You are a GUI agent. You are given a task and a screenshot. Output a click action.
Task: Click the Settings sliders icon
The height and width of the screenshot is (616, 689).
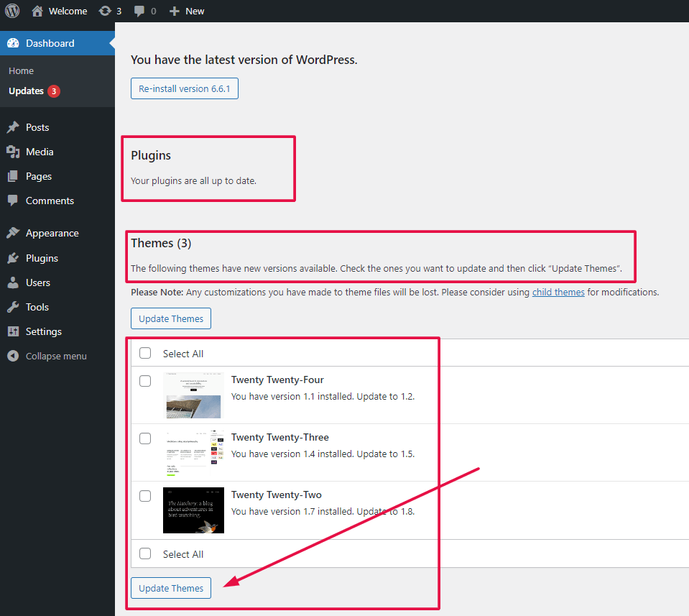(x=13, y=331)
